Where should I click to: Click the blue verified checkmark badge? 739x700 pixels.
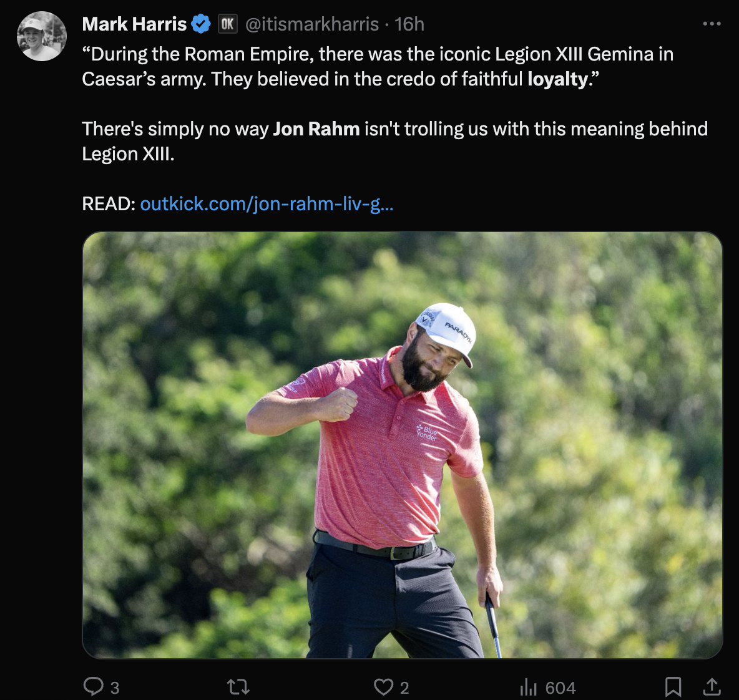click(201, 24)
